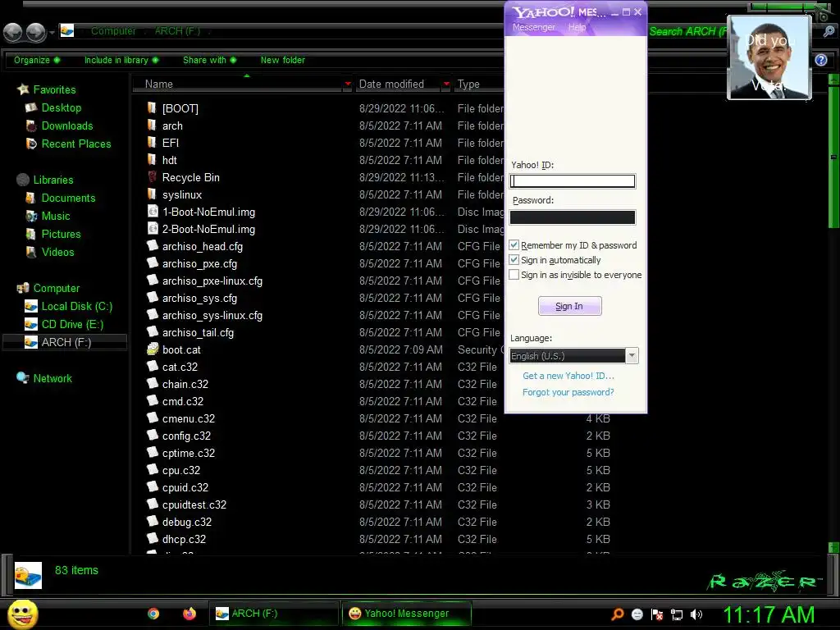Open the Share with menu

pos(209,60)
